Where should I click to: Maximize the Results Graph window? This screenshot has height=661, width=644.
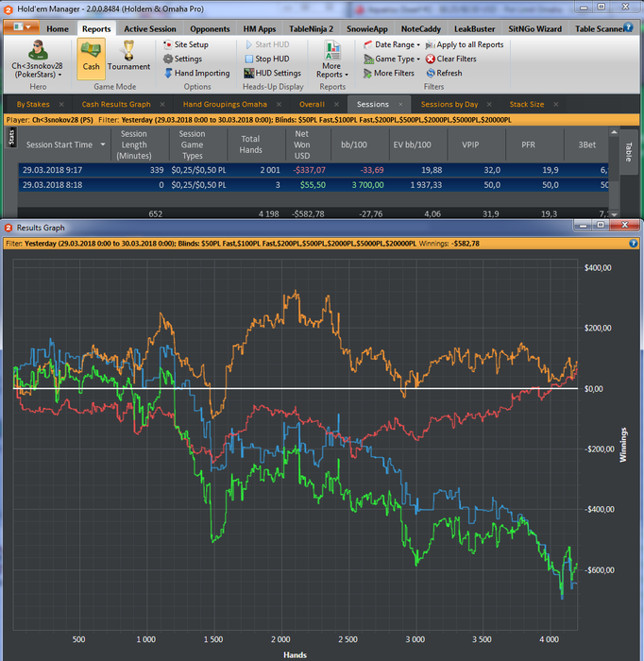pyautogui.click(x=602, y=225)
